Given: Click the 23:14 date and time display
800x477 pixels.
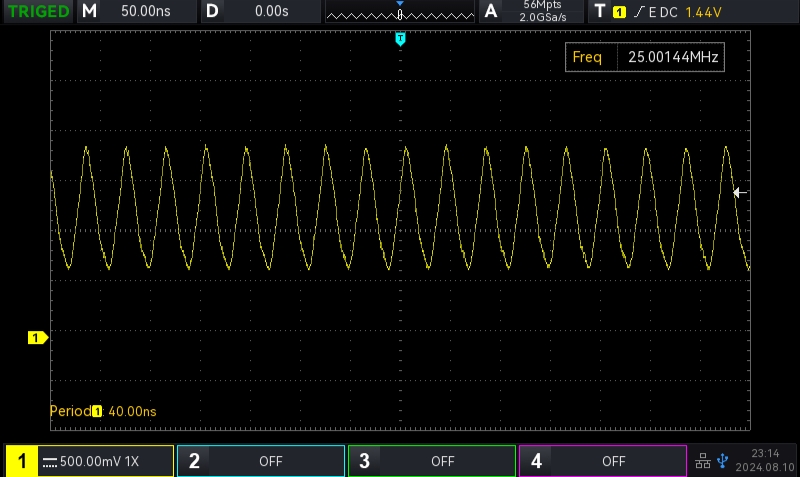Looking at the screenshot, I should [x=765, y=461].
